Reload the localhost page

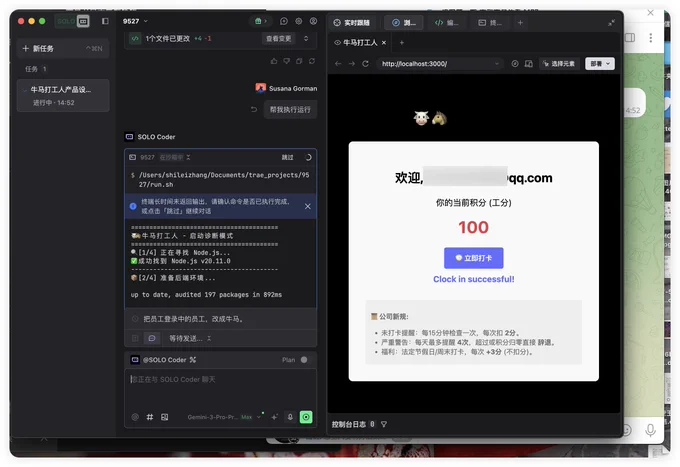pyautogui.click(x=366, y=64)
